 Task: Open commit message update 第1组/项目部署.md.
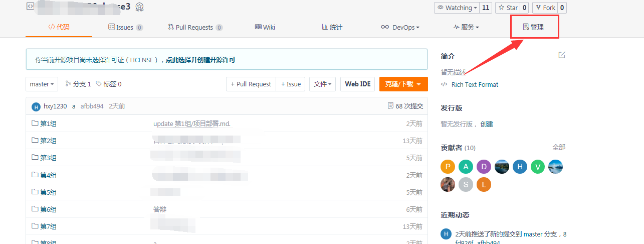(192, 124)
